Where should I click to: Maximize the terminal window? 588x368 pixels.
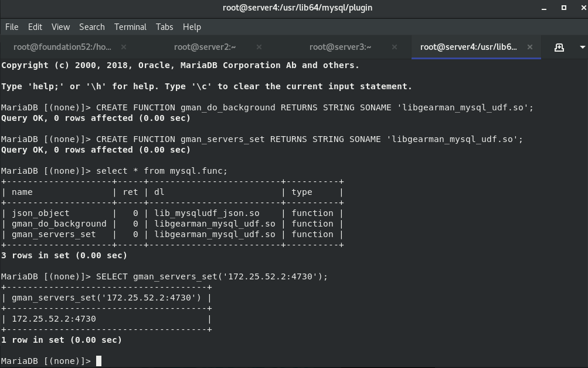pyautogui.click(x=563, y=8)
